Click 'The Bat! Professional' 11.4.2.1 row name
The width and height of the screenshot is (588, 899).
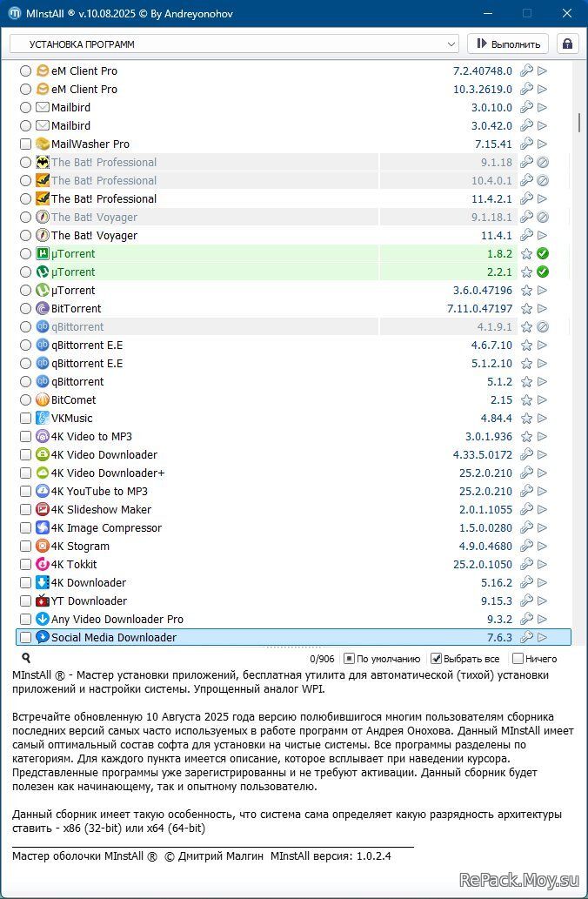pyautogui.click(x=104, y=199)
